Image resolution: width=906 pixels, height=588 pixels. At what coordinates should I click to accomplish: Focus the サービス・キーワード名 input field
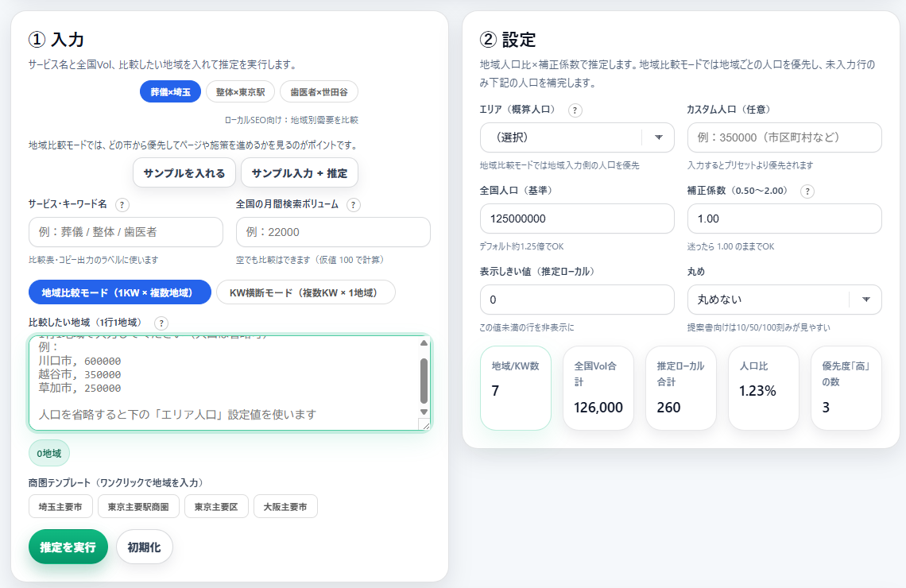click(x=126, y=232)
